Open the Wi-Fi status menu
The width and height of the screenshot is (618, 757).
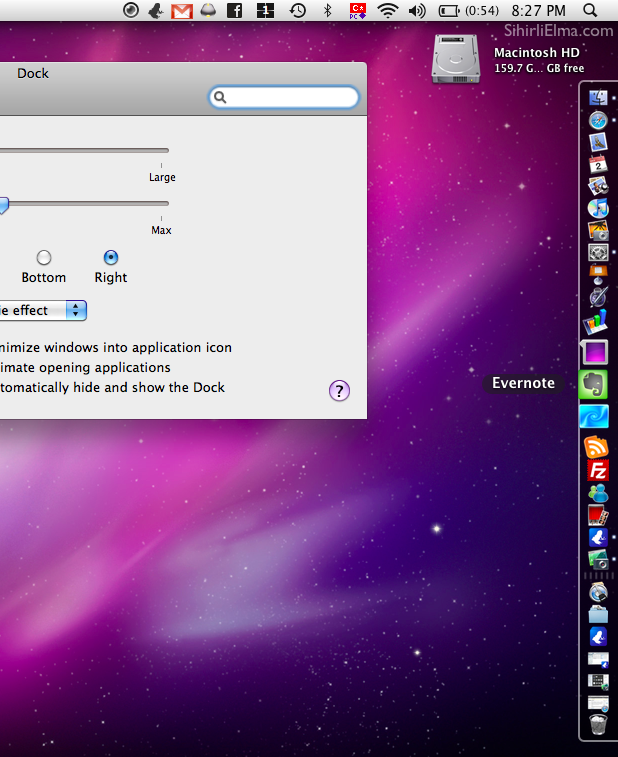click(x=388, y=11)
